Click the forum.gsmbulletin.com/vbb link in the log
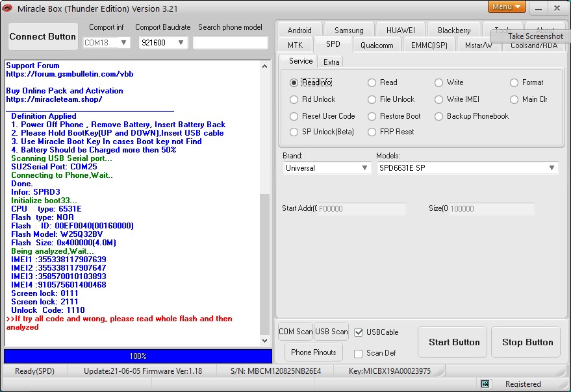The height and width of the screenshot is (392, 571). [x=70, y=74]
